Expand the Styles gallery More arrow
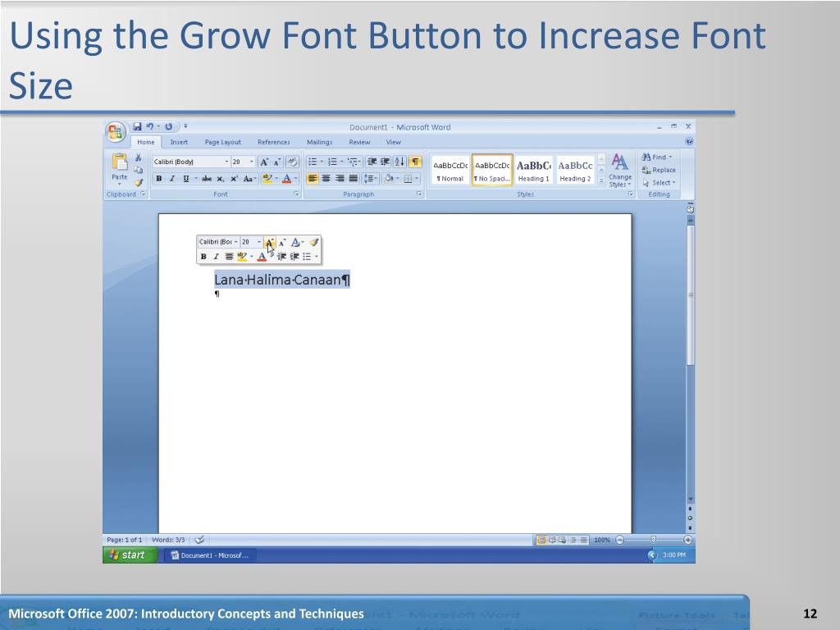Image resolution: width=840 pixels, height=630 pixels. coord(601,183)
